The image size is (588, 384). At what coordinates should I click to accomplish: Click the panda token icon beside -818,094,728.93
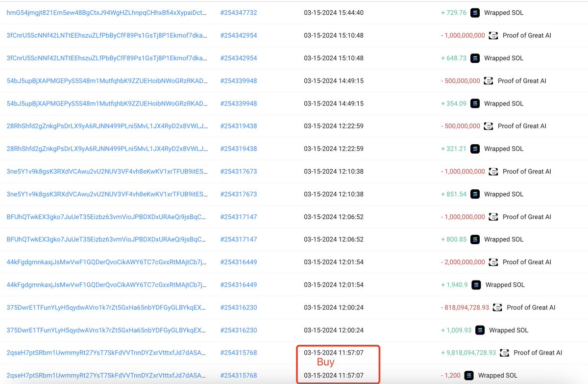tap(497, 307)
